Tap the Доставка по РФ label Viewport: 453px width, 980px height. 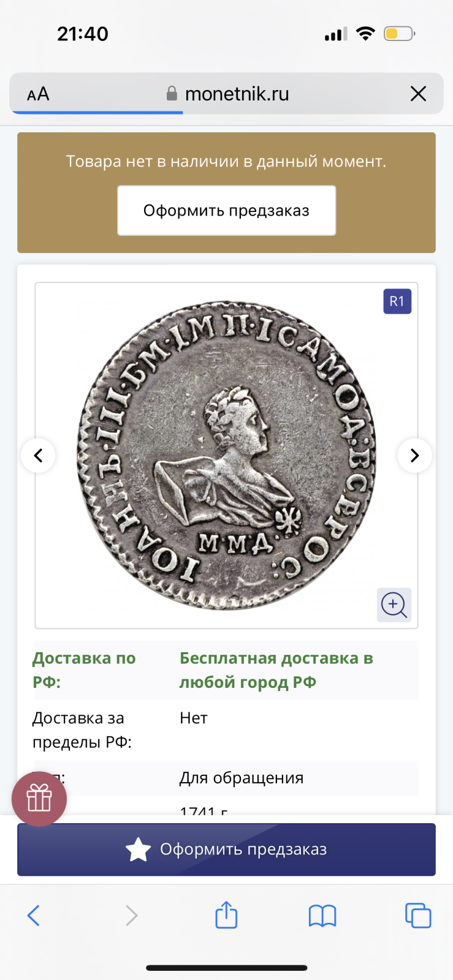click(84, 670)
